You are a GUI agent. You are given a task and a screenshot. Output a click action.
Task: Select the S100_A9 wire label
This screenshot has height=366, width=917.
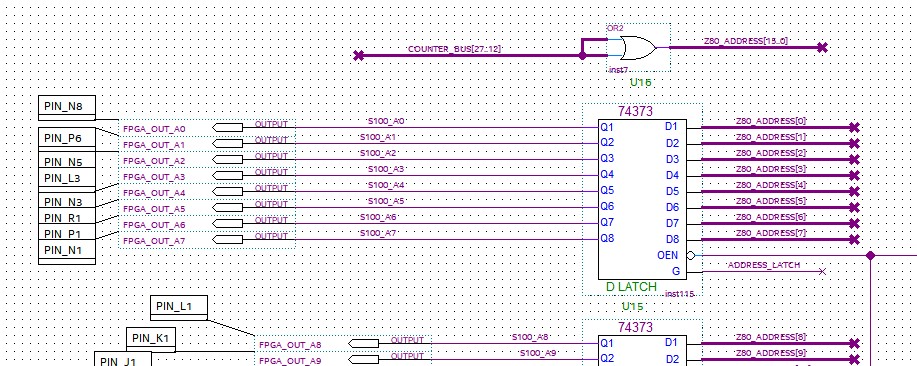point(538,353)
